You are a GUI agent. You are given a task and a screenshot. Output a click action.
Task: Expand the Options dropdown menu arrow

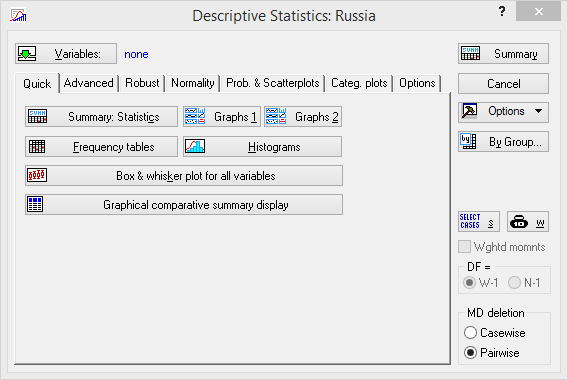click(539, 111)
